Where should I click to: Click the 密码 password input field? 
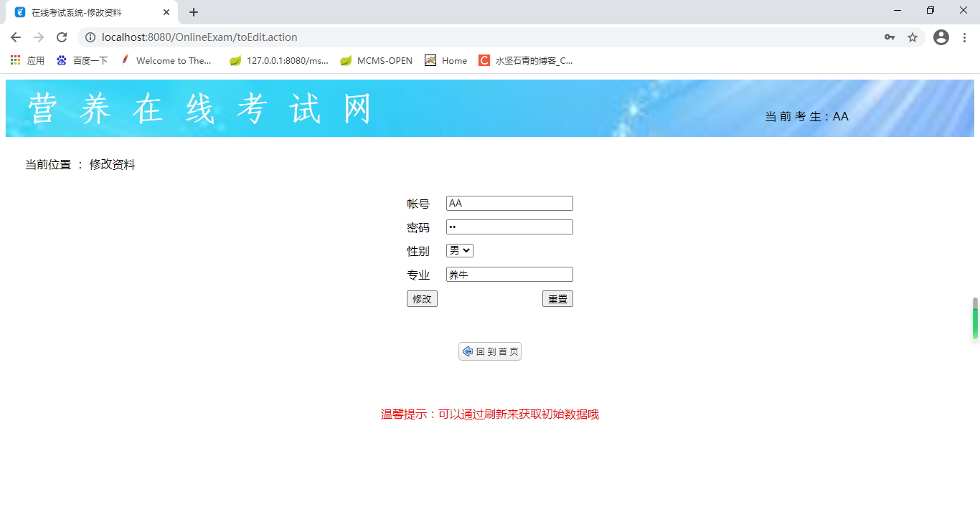coord(509,227)
